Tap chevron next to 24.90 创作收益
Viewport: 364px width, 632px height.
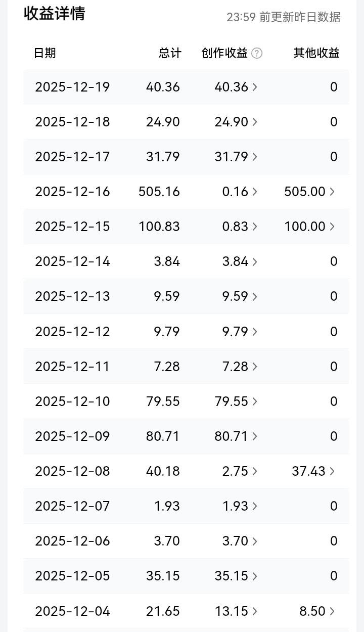255,122
